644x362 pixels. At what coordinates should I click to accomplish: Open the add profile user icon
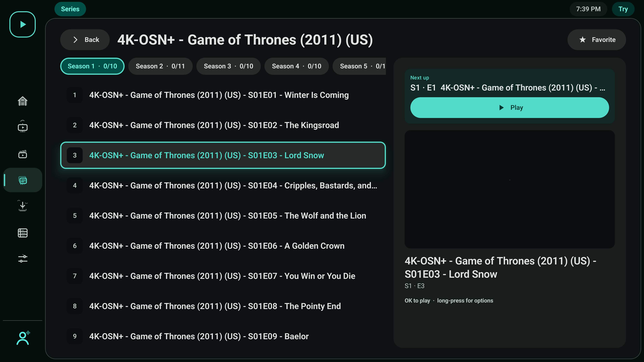pyautogui.click(x=23, y=338)
